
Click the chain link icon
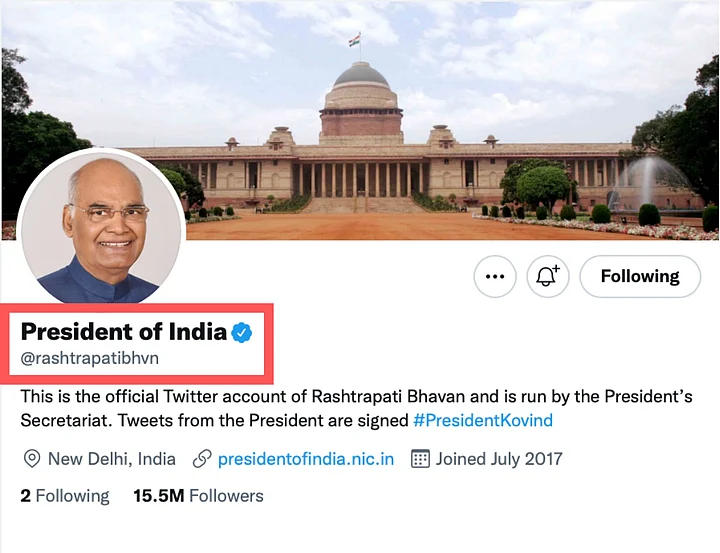(x=202, y=459)
